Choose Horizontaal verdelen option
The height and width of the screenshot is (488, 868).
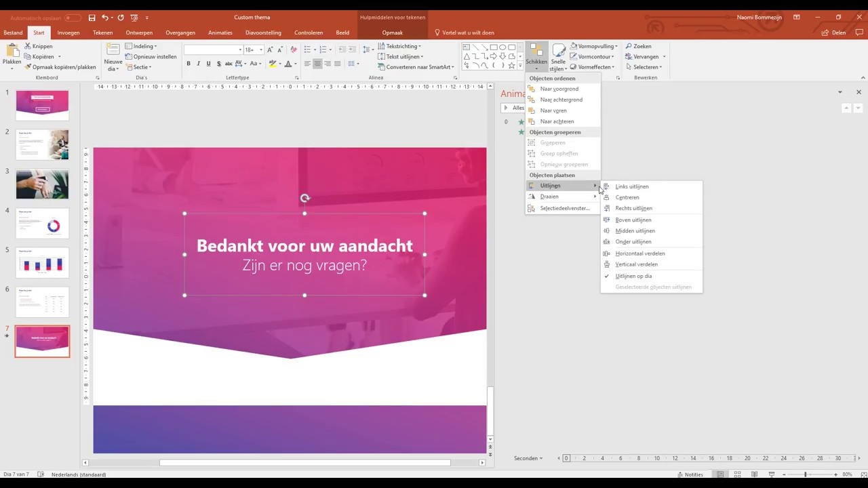click(x=639, y=253)
